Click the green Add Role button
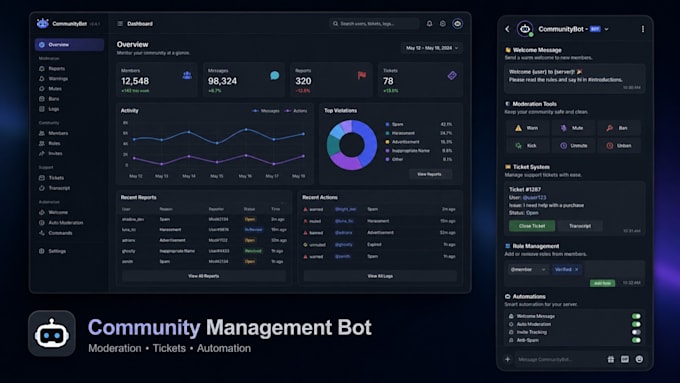This screenshot has height=383, width=680. click(602, 283)
